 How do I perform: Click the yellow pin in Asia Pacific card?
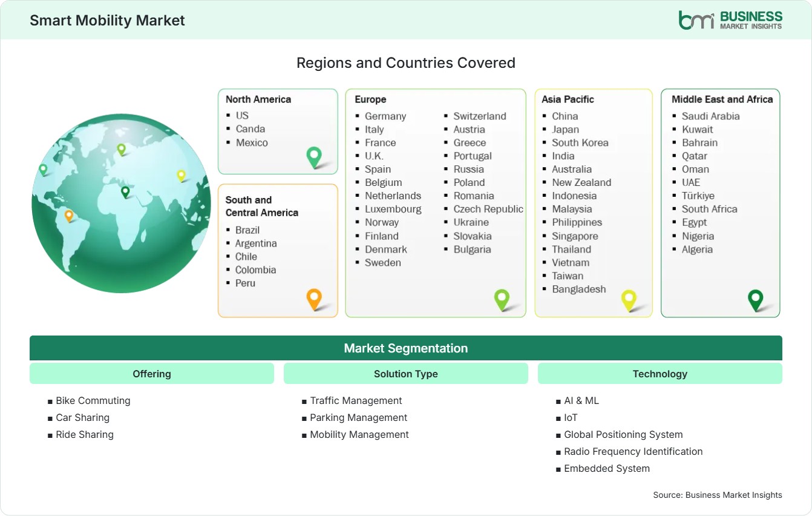tap(629, 300)
